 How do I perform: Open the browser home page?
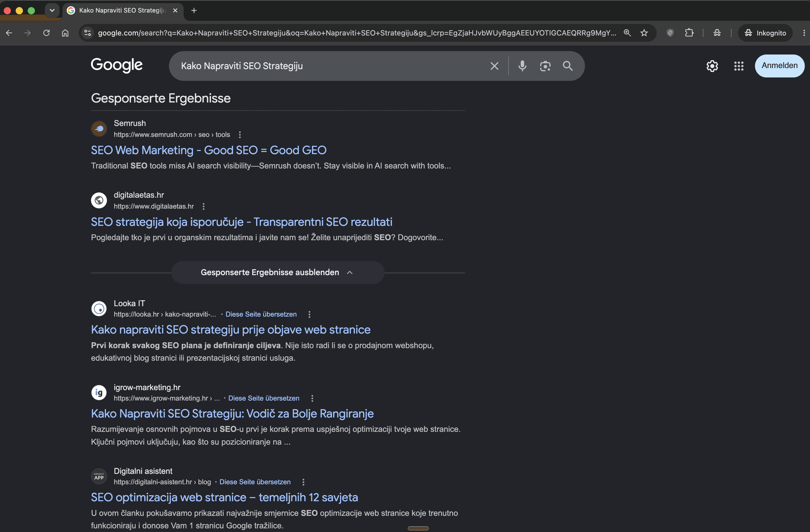click(65, 33)
